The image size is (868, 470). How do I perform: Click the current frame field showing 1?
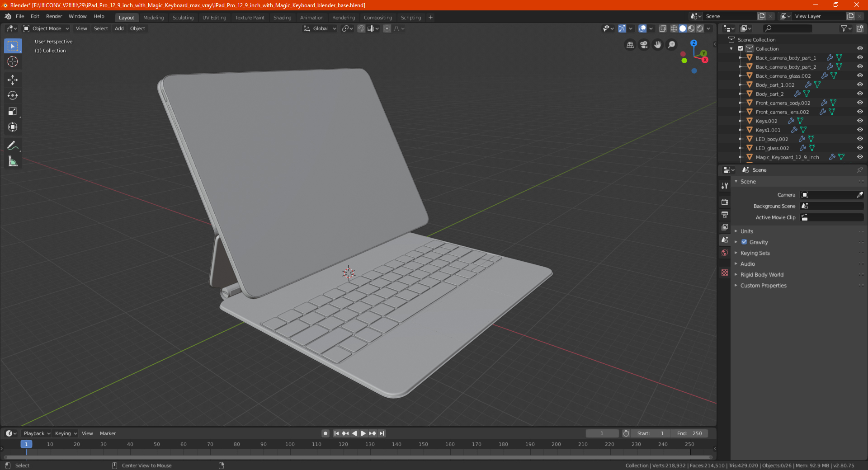(x=602, y=433)
